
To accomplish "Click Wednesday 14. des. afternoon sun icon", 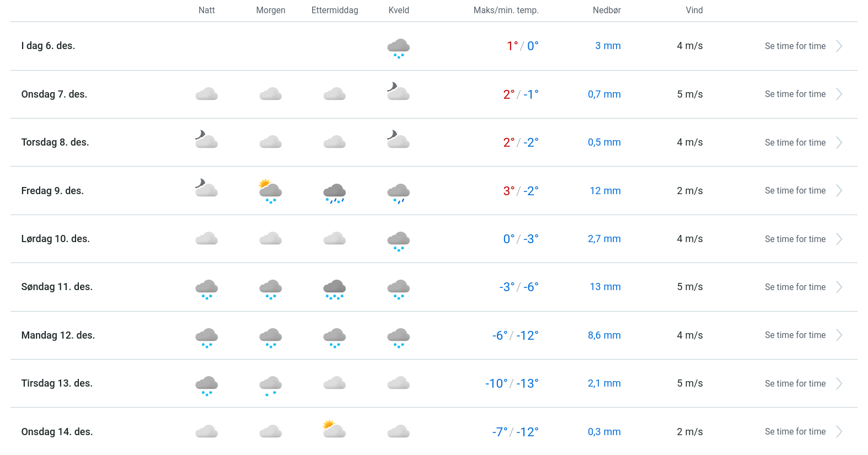I will click(334, 429).
